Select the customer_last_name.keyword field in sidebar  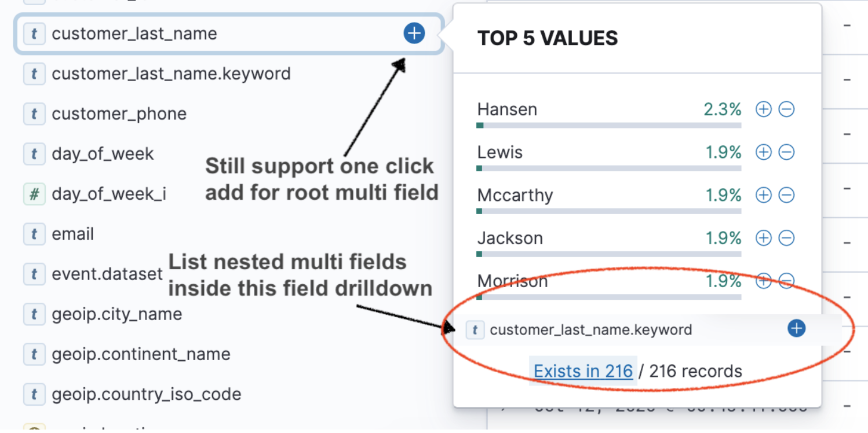170,74
